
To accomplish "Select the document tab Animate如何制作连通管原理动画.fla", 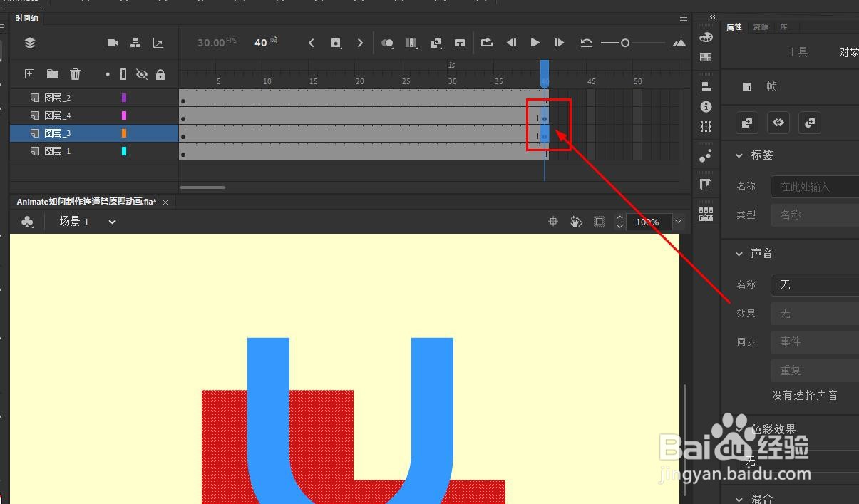I will (x=86, y=202).
